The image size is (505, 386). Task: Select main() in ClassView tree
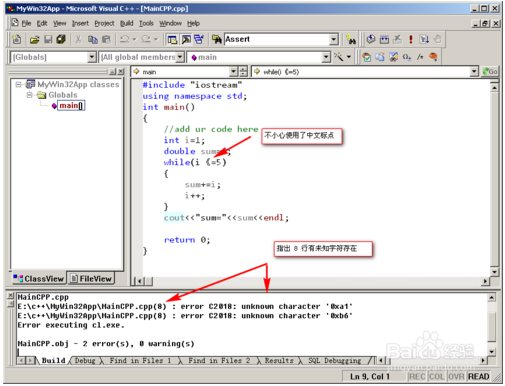[71, 106]
